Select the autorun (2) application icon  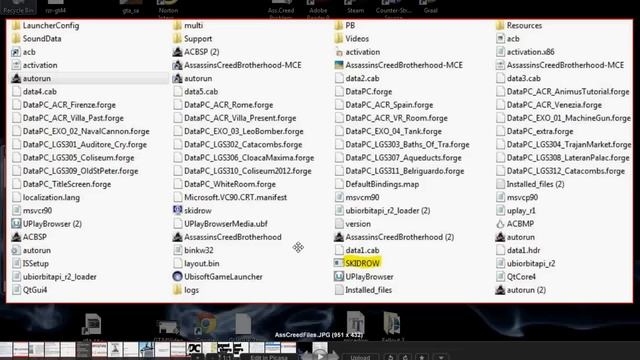[x=500, y=290]
